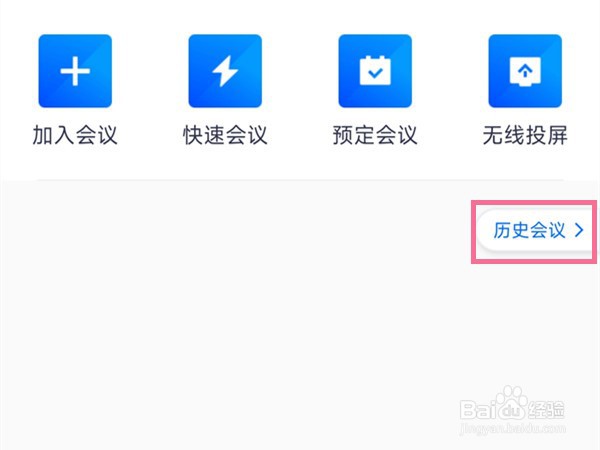Select the 加入会议 text label
Viewport: 600px width, 450px height.
(x=75, y=135)
